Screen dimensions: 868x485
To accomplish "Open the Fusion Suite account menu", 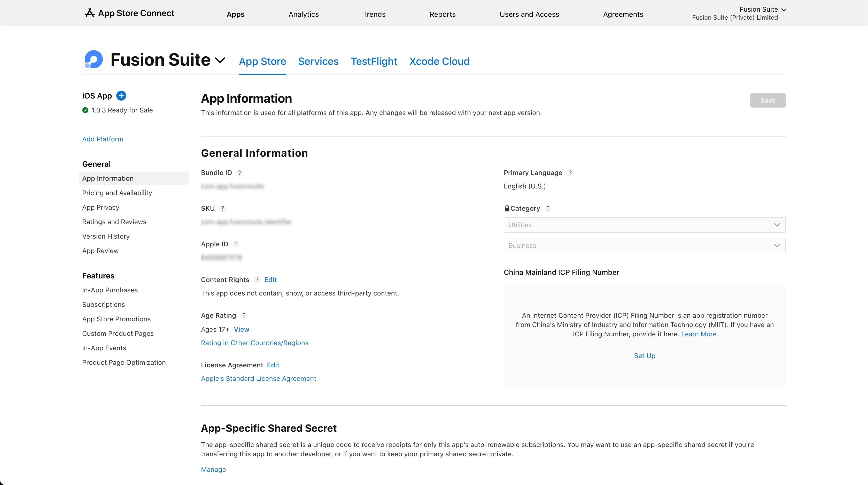I will tap(763, 10).
